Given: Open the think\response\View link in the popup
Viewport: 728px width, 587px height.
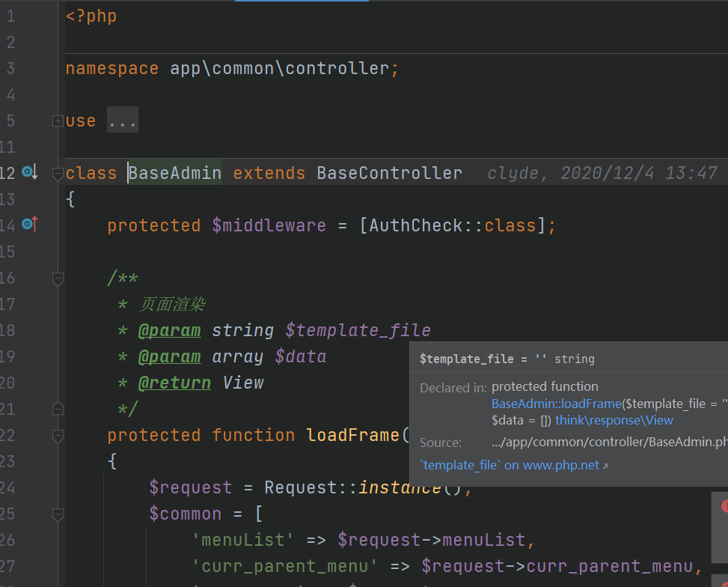Looking at the screenshot, I should (614, 420).
